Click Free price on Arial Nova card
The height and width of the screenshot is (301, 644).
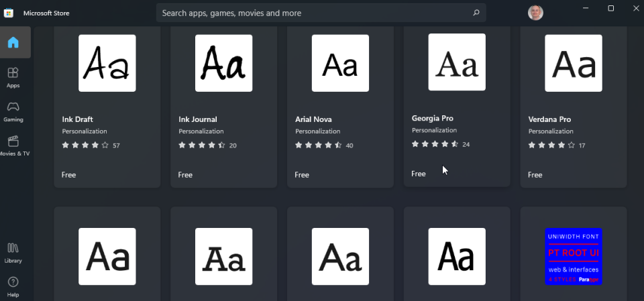tap(302, 175)
